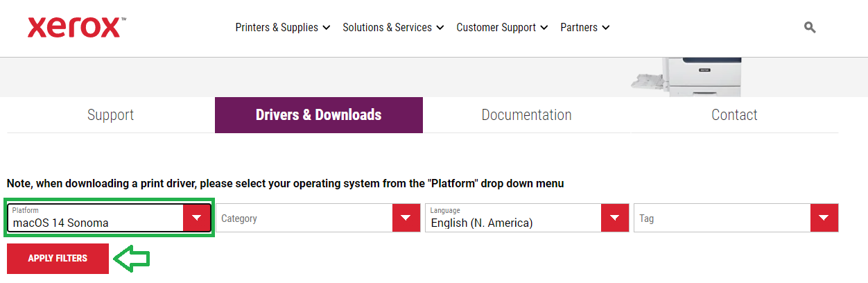Open the search magnifier icon
The width and height of the screenshot is (868, 283).
tap(810, 27)
